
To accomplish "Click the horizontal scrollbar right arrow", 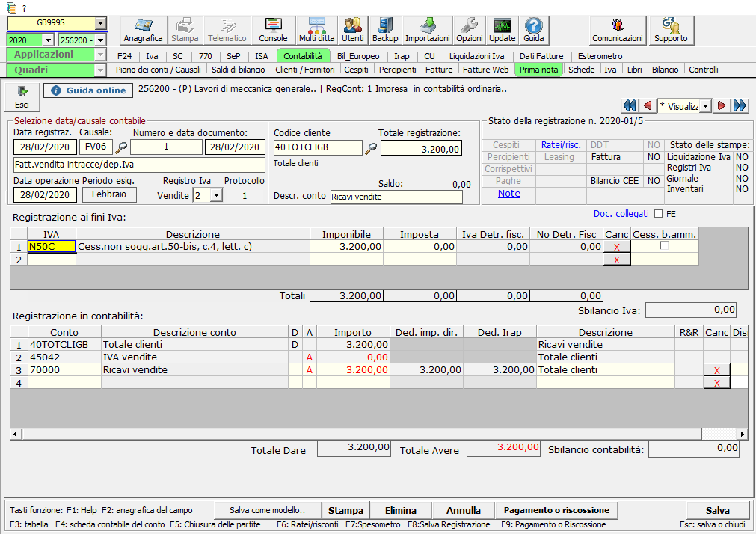I will [743, 434].
